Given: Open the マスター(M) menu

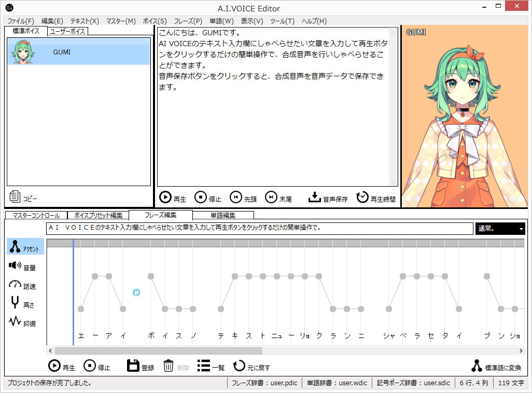Looking at the screenshot, I should [x=121, y=21].
